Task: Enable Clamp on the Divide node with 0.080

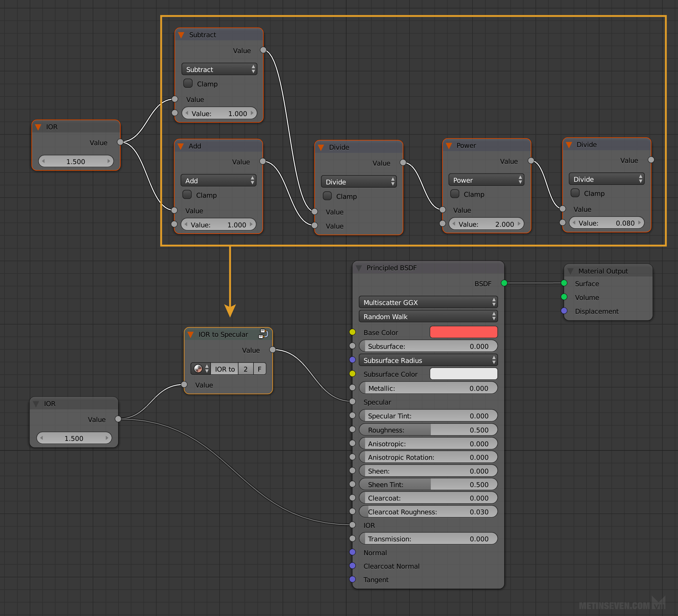Action: click(575, 193)
